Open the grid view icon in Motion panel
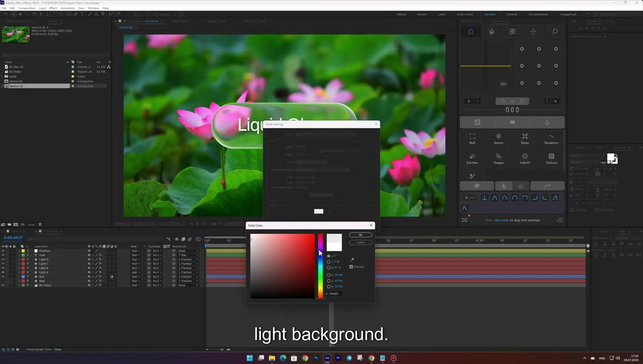Screen dimensions: 643x364 [x=512, y=31]
